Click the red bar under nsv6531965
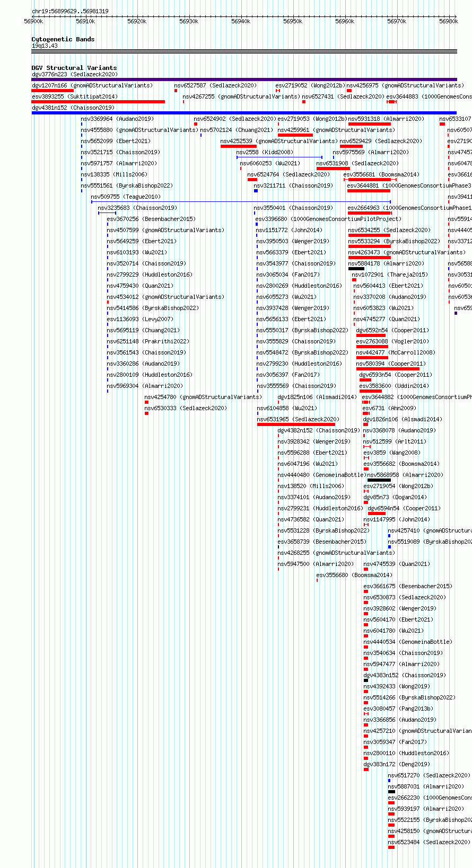The image size is (472, 868). point(296,424)
